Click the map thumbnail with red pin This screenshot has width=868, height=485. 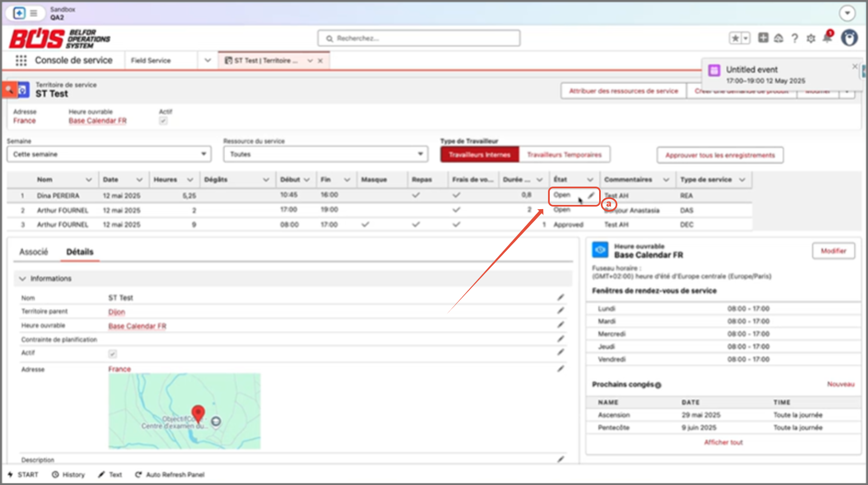pyautogui.click(x=184, y=411)
